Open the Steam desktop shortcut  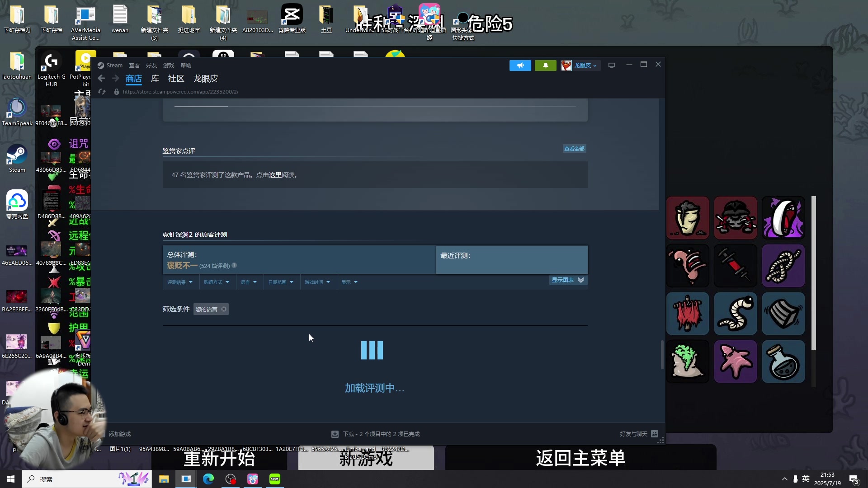point(17,159)
